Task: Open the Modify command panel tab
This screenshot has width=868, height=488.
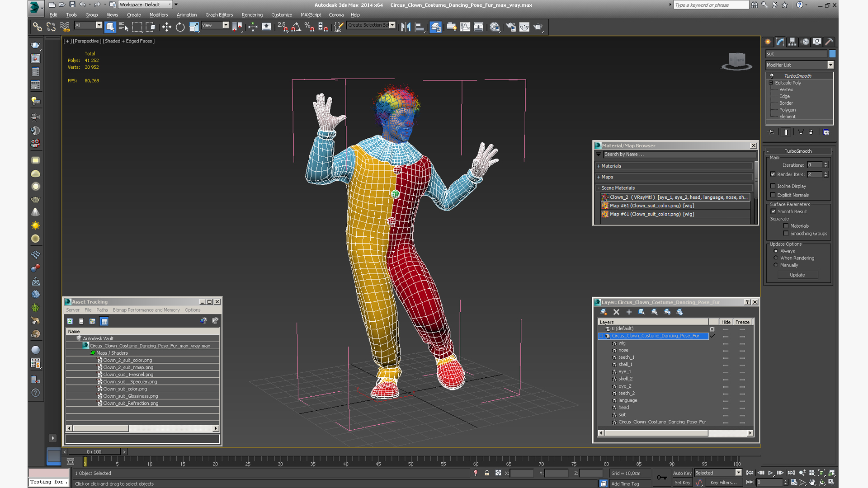Action: pyautogui.click(x=780, y=42)
